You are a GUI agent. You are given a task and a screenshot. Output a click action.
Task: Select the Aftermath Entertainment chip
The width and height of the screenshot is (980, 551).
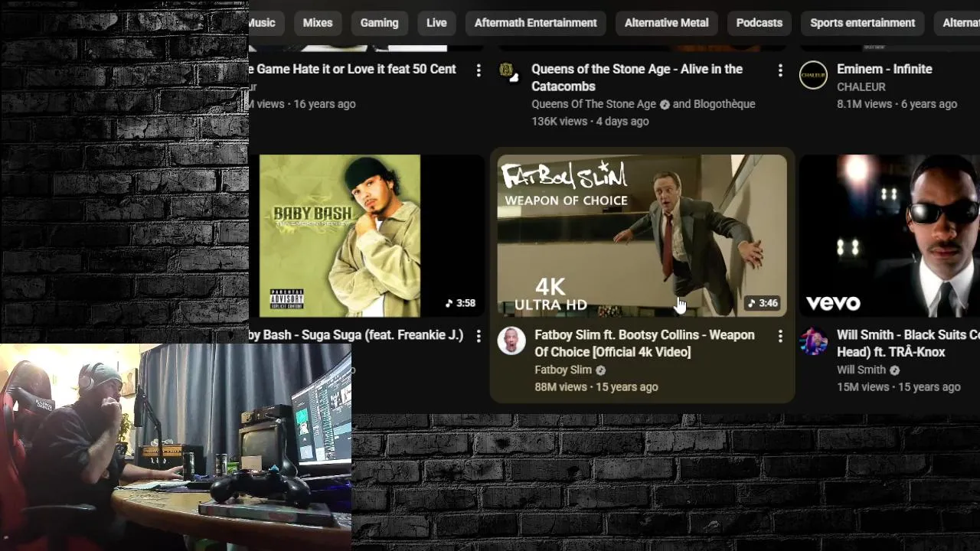pos(536,23)
